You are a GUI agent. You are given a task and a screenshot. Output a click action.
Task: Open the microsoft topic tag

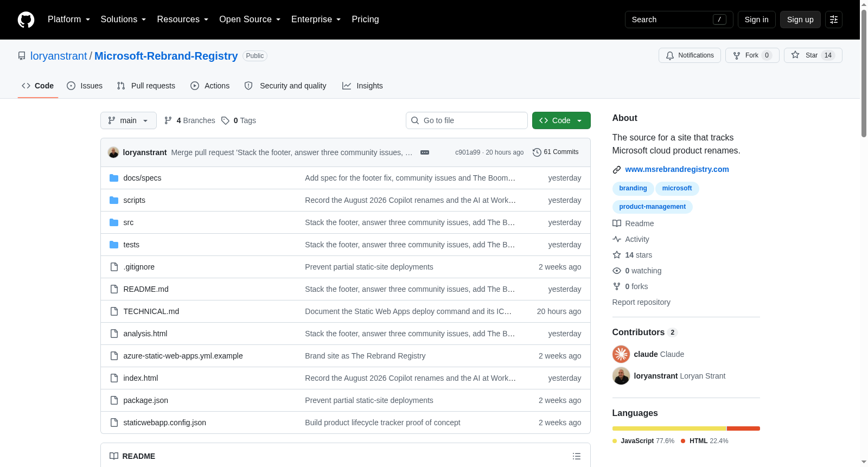pyautogui.click(x=677, y=188)
